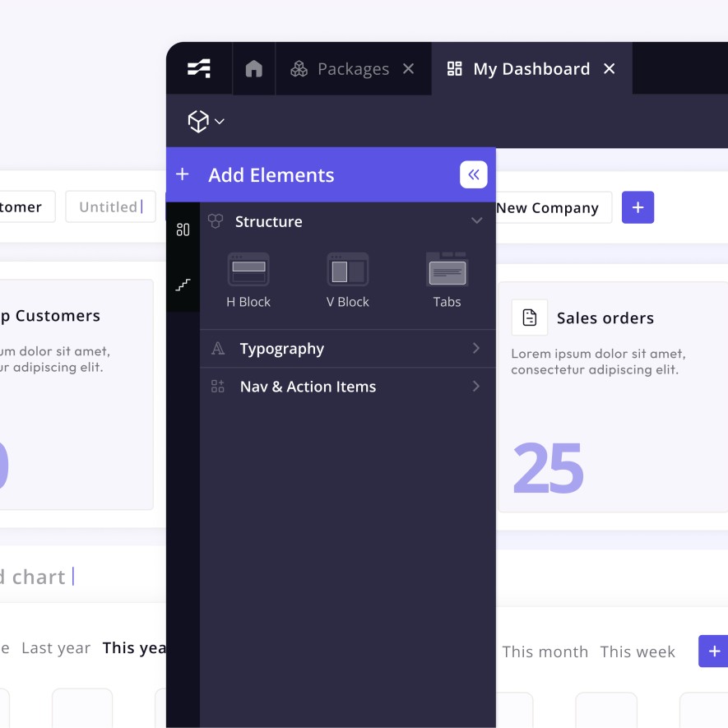This screenshot has height=728, width=728.
Task: Pick the Tabs element
Action: pyautogui.click(x=447, y=281)
